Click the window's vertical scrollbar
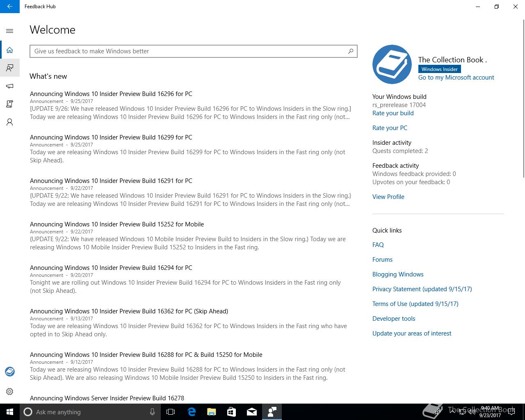Screen dimensions: 525x420 [523, 98]
